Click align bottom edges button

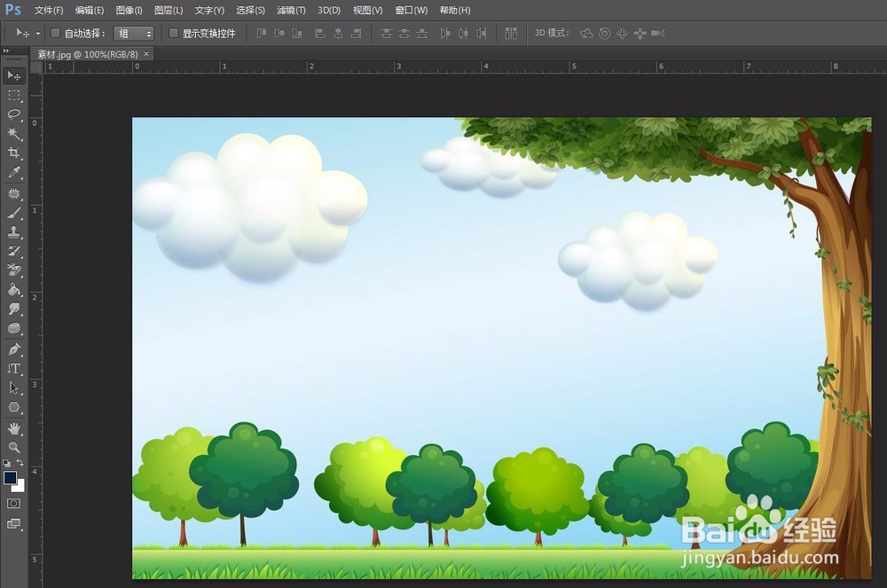click(x=297, y=34)
